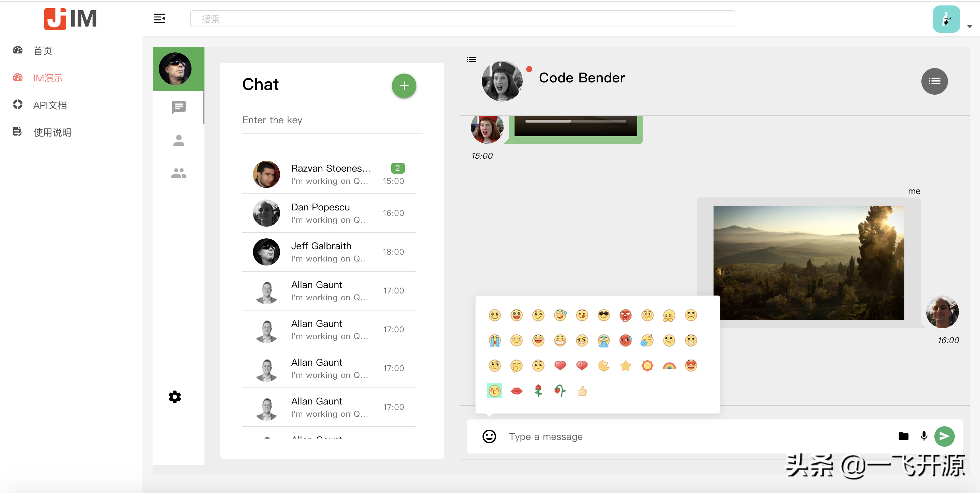The image size is (980, 493).
Task: Select IM演示 navigation item
Action: point(47,77)
